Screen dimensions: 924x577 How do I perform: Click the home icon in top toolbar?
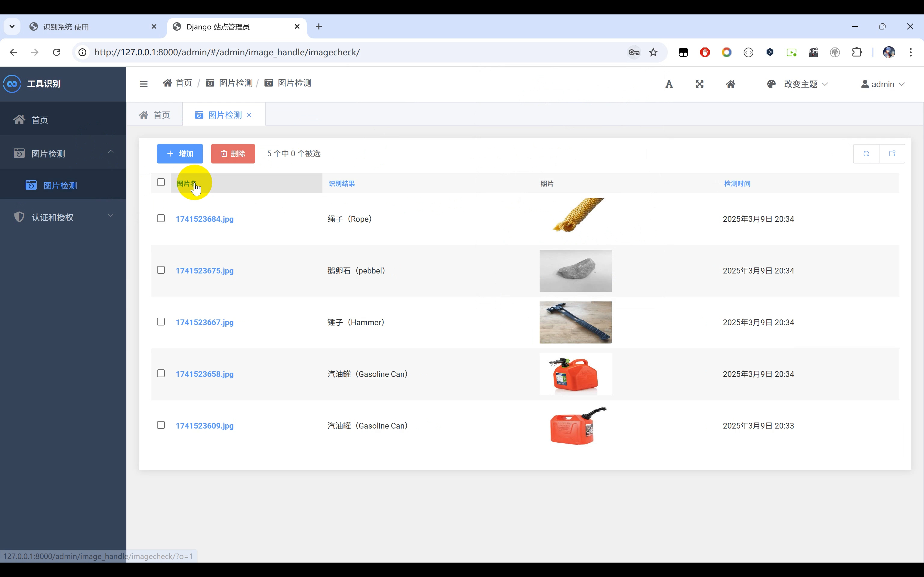(x=730, y=84)
